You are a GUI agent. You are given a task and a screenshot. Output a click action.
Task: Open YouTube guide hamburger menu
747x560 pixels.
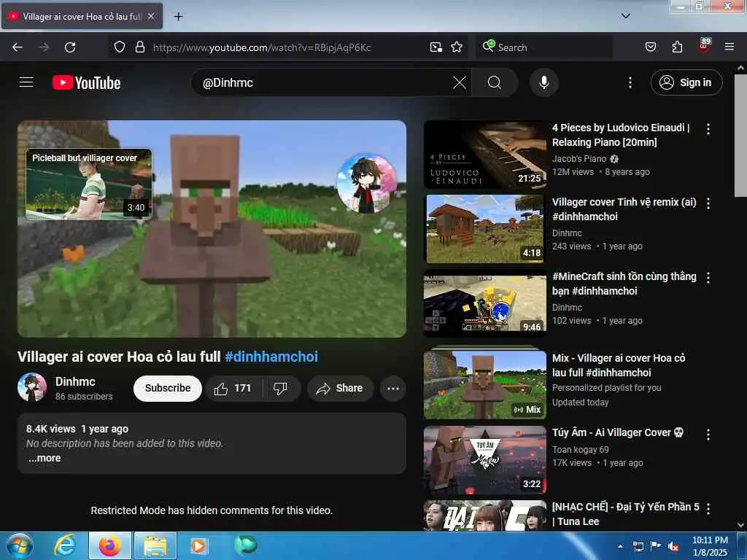[26, 82]
